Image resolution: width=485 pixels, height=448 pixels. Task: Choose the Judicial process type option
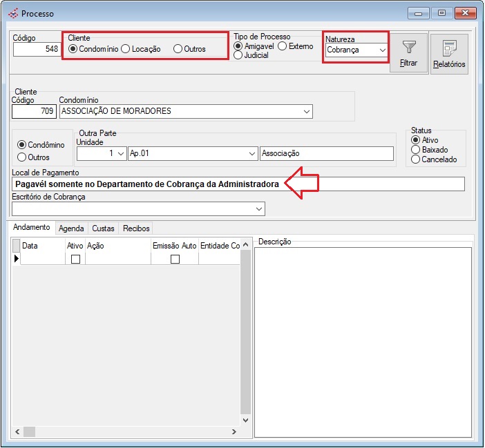coord(238,56)
